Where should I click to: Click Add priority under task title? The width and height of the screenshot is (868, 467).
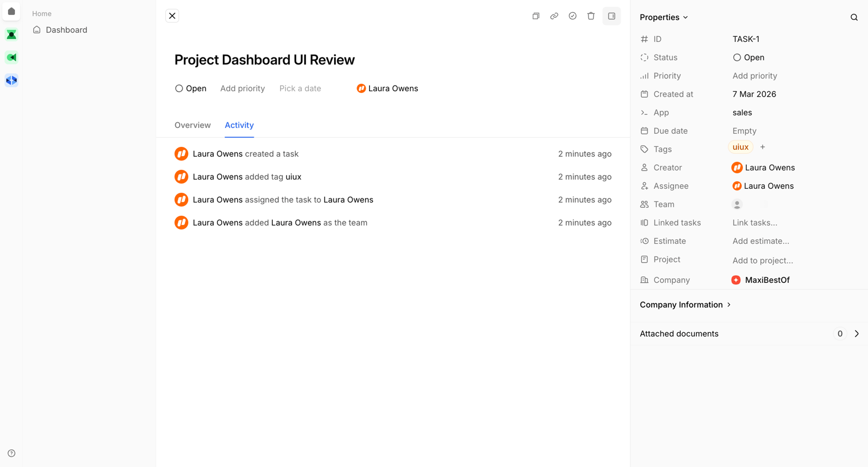point(242,88)
